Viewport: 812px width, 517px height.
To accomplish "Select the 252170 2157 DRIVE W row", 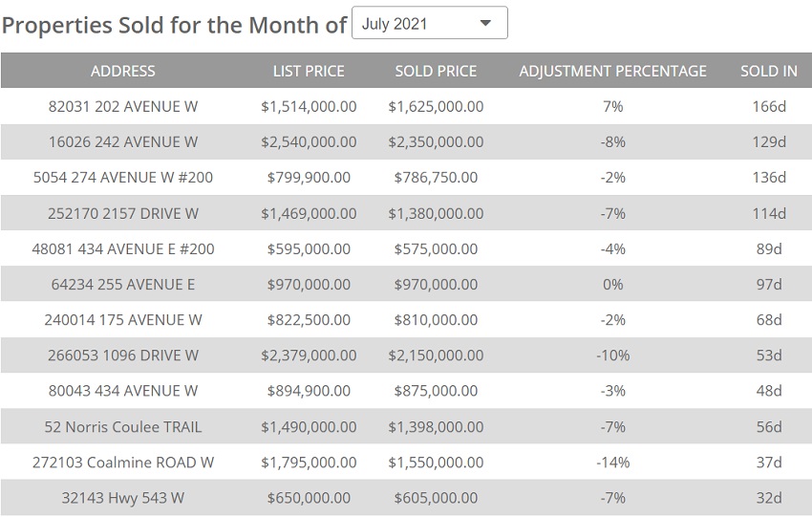I will pyautogui.click(x=123, y=213).
